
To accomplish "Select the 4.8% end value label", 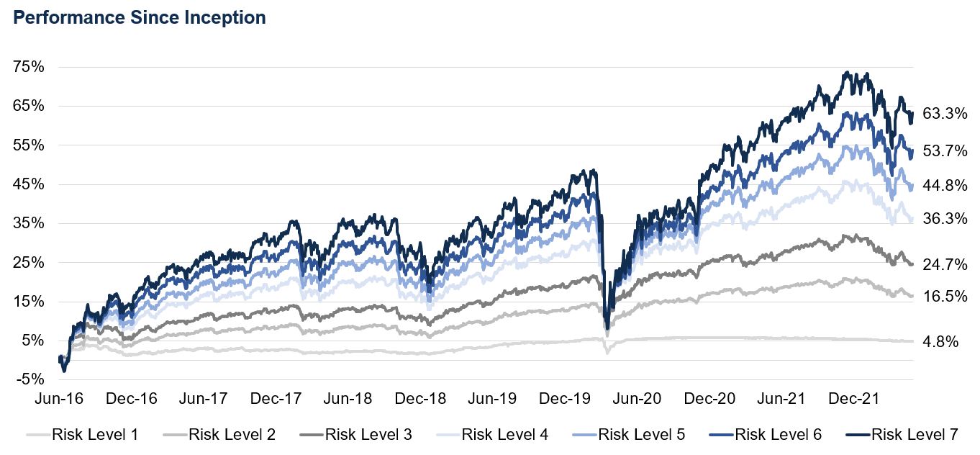I will tap(942, 342).
